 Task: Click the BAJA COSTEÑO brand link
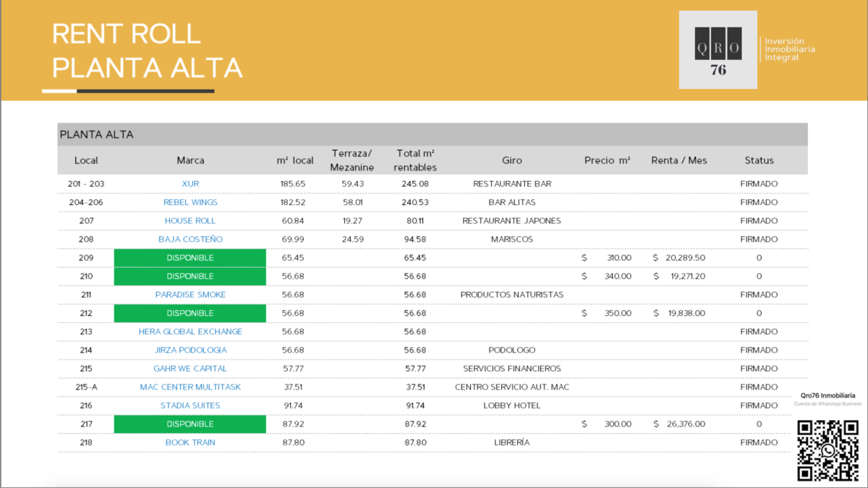click(x=190, y=240)
